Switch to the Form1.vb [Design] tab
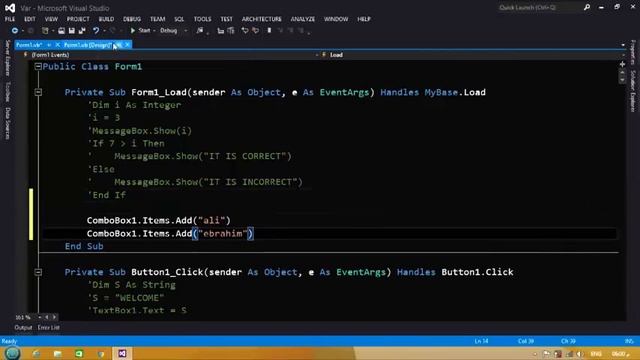This screenshot has width=640, height=360. [87, 45]
